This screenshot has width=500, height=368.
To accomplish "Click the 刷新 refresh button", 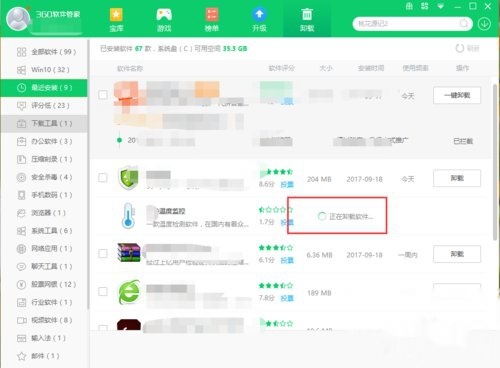I will click(467, 48).
